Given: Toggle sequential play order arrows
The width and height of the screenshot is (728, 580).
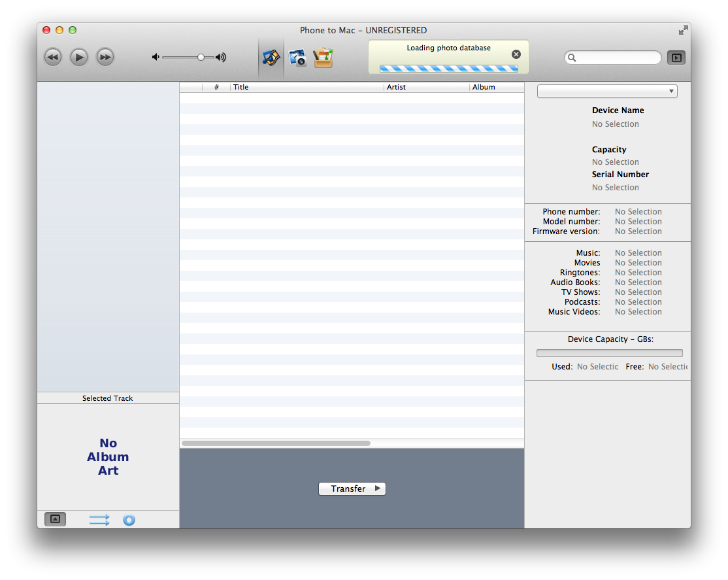Looking at the screenshot, I should [99, 520].
